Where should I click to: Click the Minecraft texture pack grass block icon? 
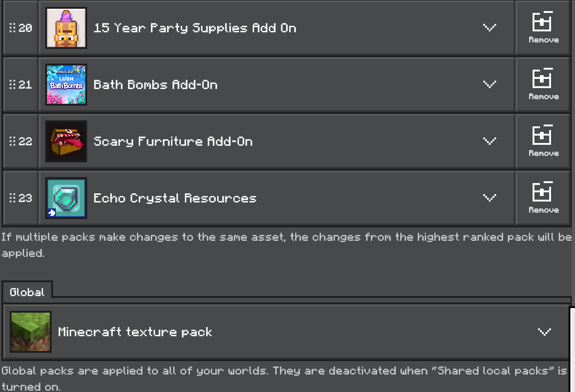point(30,332)
